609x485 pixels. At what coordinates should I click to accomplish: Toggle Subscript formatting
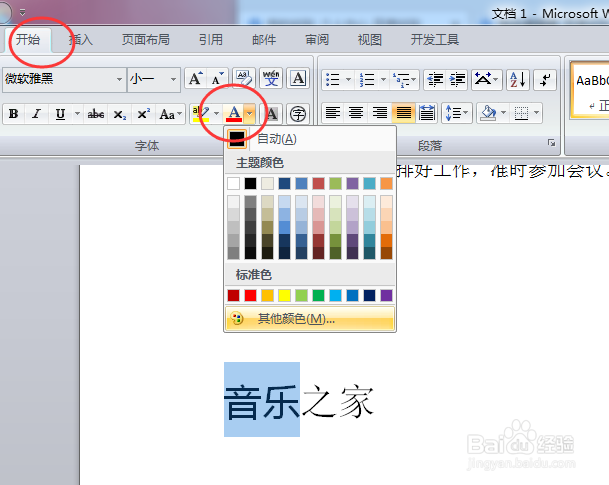(119, 114)
